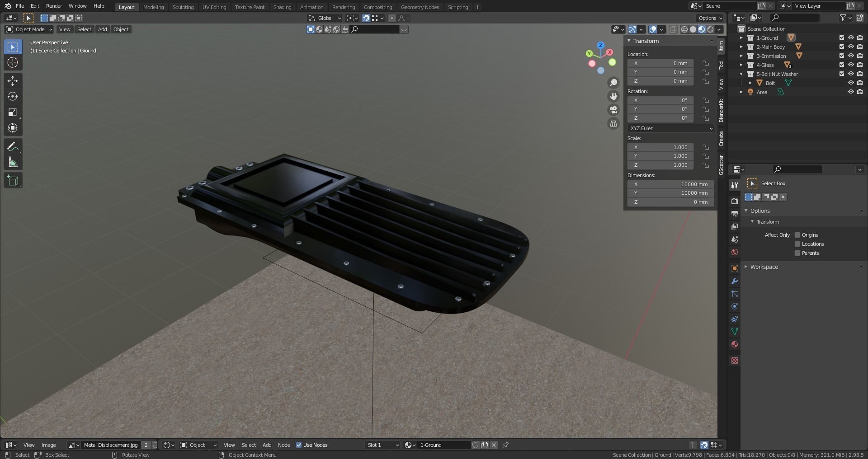The image size is (868, 459).
Task: Open the Render menu
Action: click(x=54, y=6)
